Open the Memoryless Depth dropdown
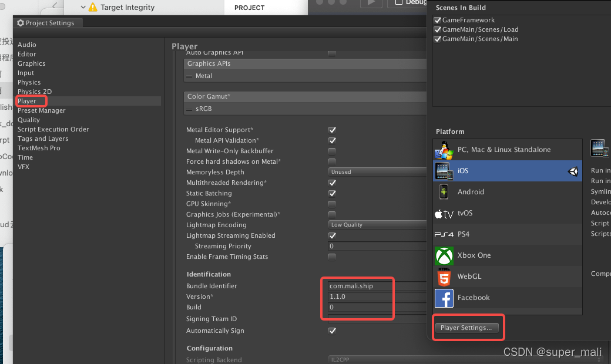Image resolution: width=611 pixels, height=364 pixels. pyautogui.click(x=377, y=172)
